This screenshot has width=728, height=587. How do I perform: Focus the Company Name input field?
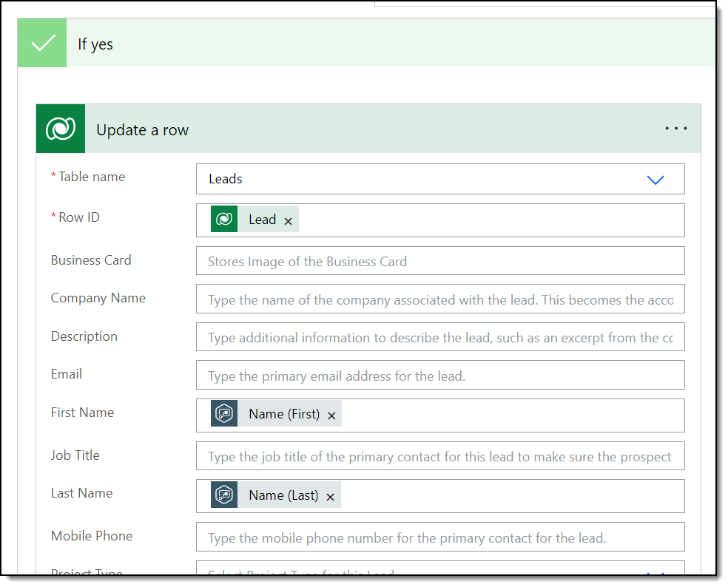click(440, 299)
